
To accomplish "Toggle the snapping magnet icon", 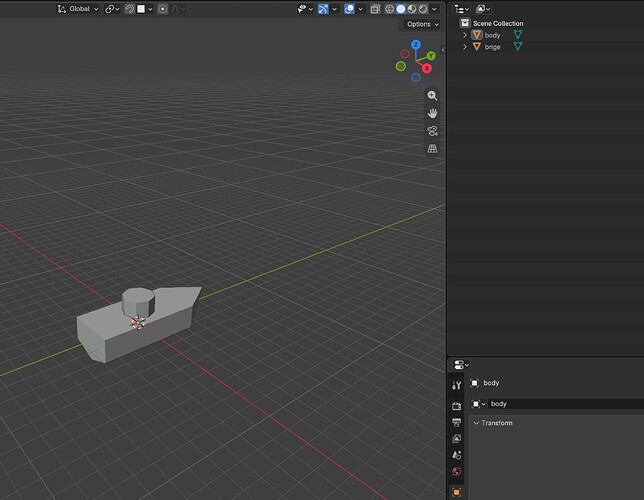I will point(129,9).
